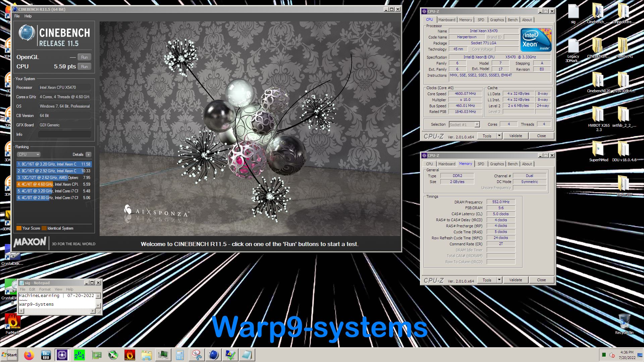Open Notepad Edit menu
The width and height of the screenshot is (644, 362).
[x=32, y=289]
